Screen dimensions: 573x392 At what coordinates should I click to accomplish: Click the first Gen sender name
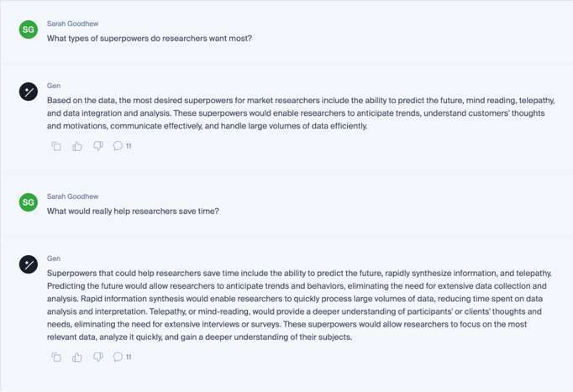54,86
